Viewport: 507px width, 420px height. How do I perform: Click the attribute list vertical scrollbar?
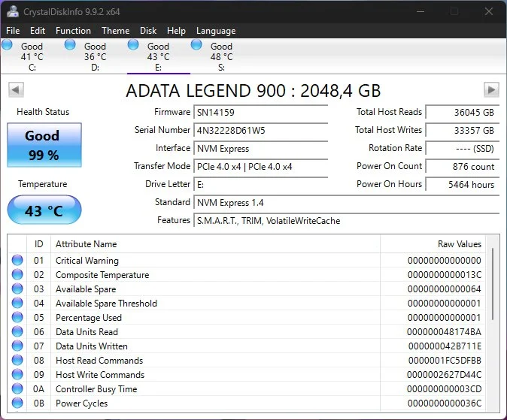[493, 284]
